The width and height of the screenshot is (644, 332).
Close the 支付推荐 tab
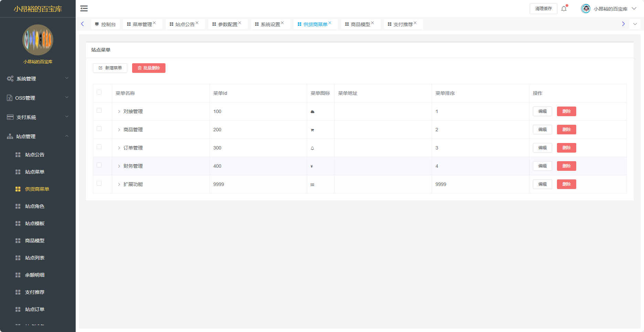[x=415, y=23]
